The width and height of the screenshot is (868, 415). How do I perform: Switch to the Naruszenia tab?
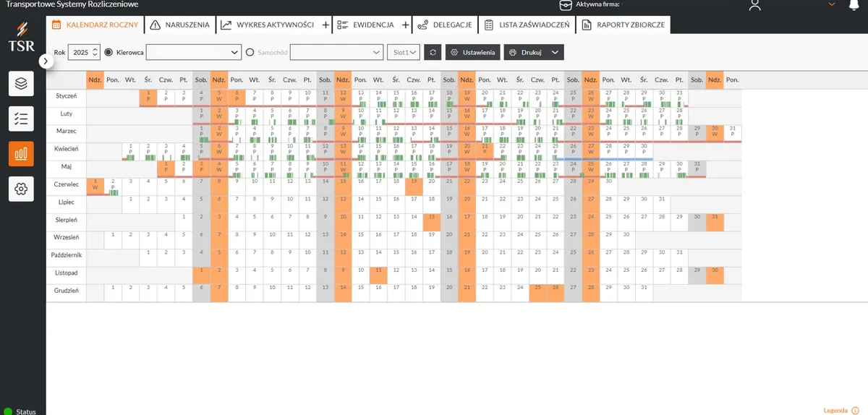[179, 25]
